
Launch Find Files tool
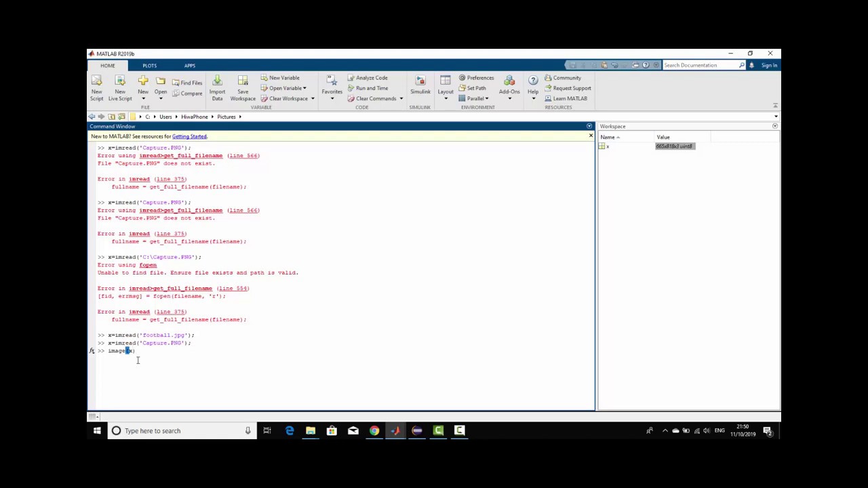[x=187, y=83]
